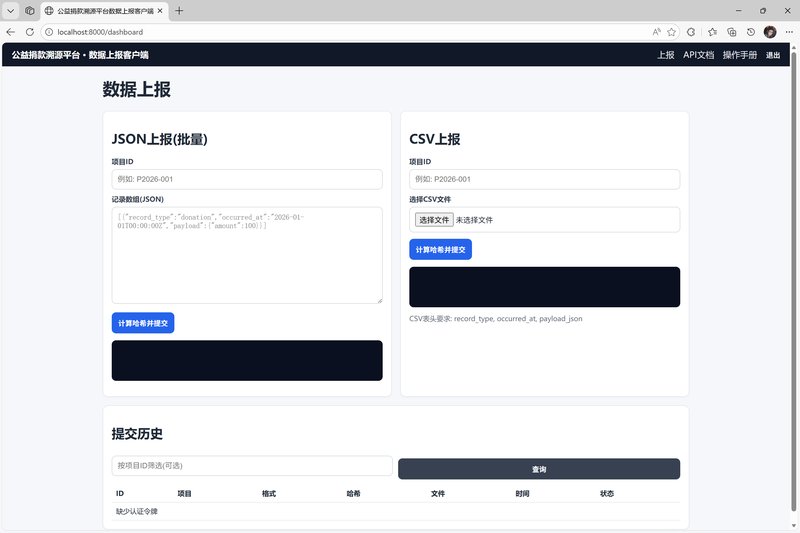Focus the 按项目ID筛选 filter field

click(252, 465)
